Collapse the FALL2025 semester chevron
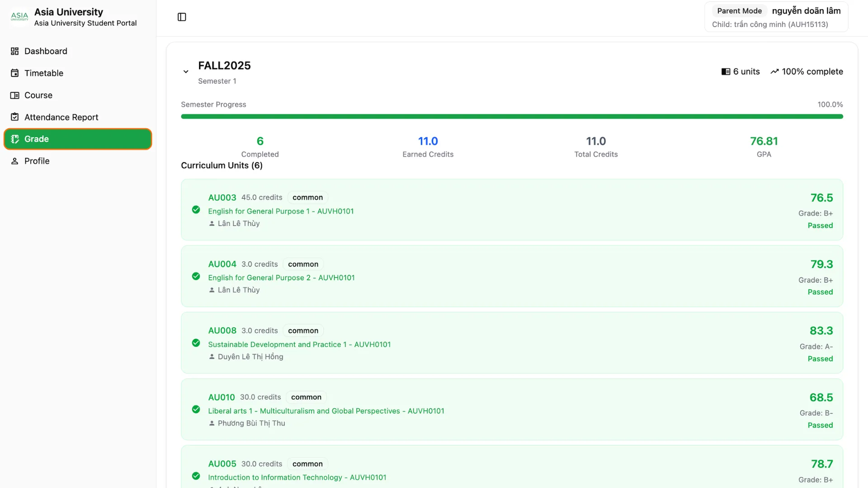868x488 pixels. [x=186, y=71]
